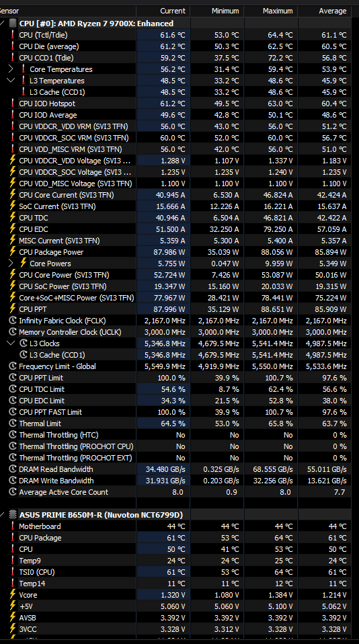Select the CPU VDDCR_SOC VRM (SVI3 TFN) row
The image size is (359, 644).
coord(176,138)
